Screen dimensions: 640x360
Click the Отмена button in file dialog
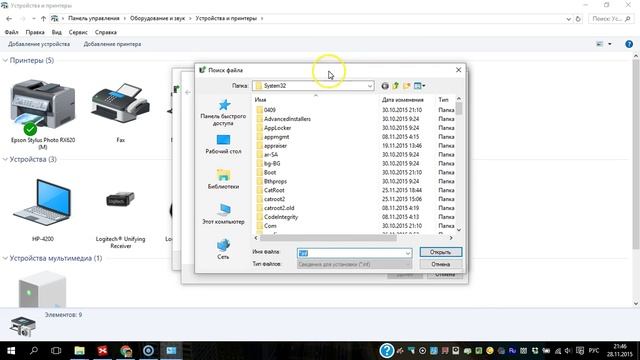point(441,264)
